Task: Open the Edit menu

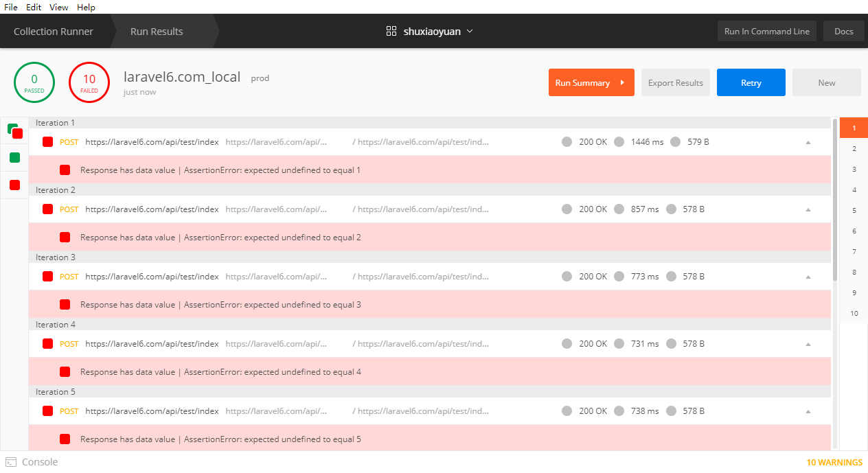Action: pos(34,7)
